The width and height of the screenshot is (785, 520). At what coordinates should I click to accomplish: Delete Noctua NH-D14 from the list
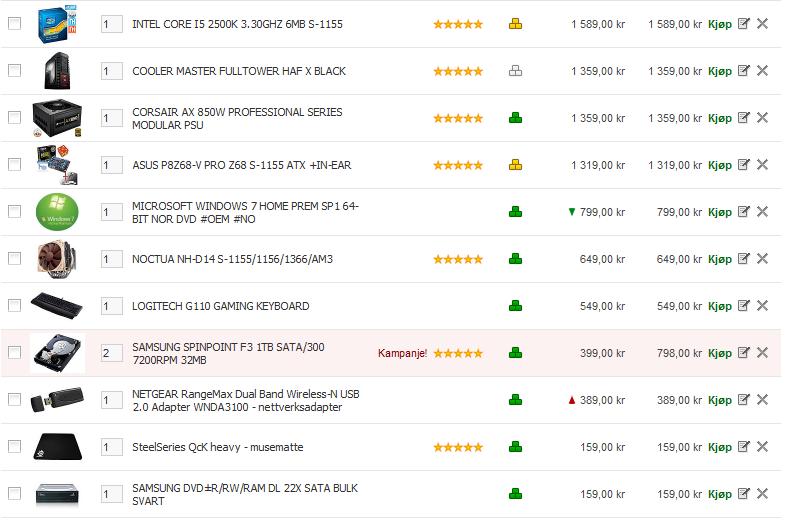click(x=762, y=259)
